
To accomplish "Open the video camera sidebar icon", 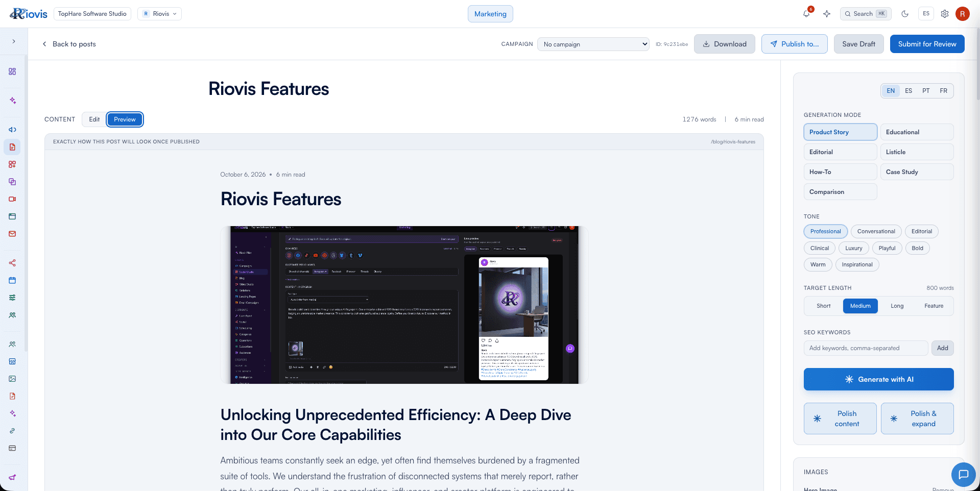I will coord(12,199).
